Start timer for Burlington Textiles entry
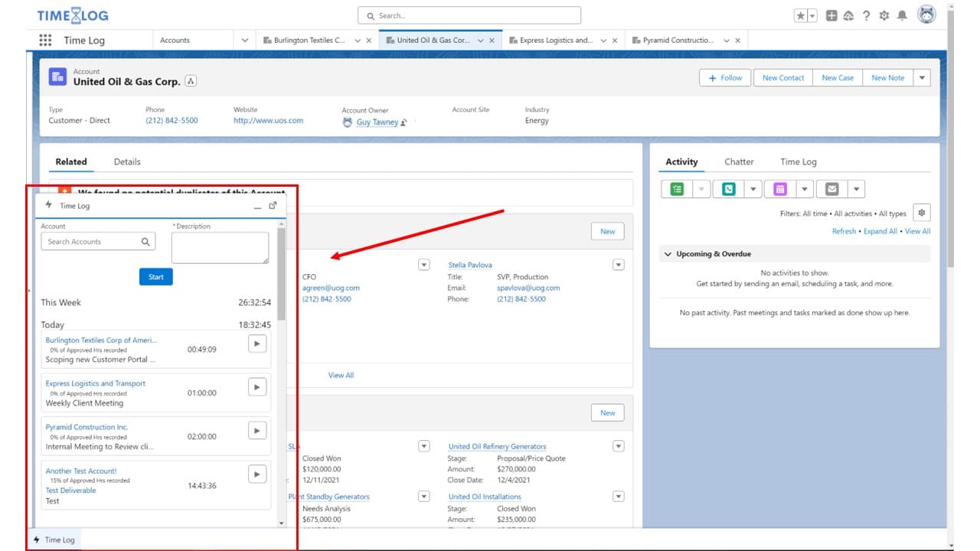Image resolution: width=980 pixels, height=551 pixels. [258, 344]
